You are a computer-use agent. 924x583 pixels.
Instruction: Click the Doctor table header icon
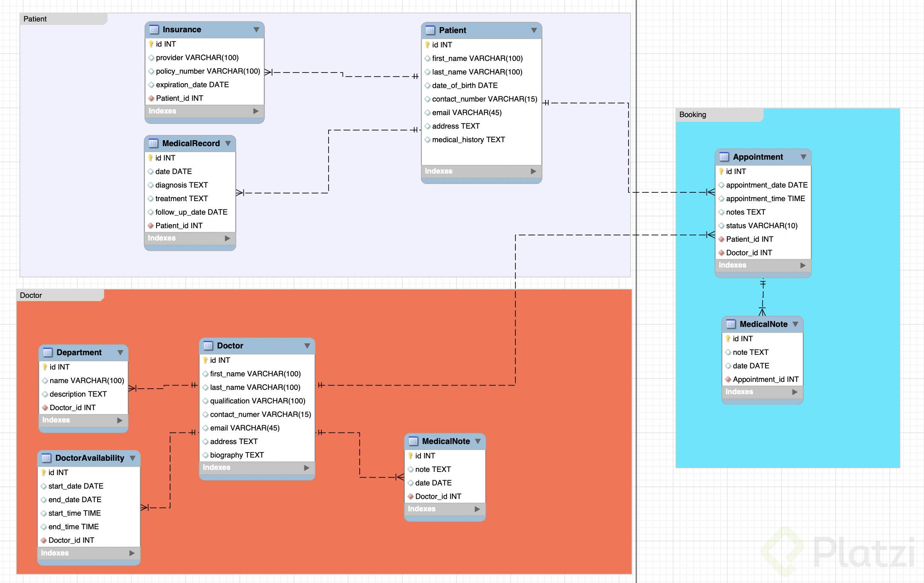(x=208, y=346)
